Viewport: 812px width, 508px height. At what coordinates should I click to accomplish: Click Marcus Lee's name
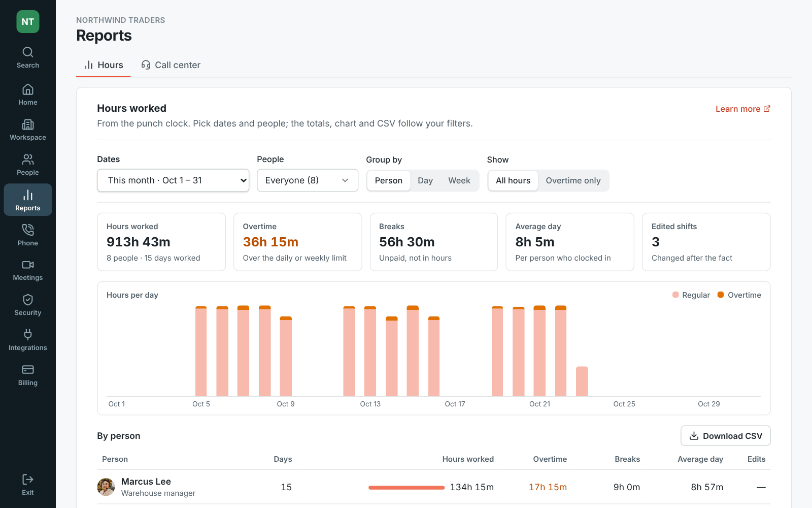tap(146, 482)
